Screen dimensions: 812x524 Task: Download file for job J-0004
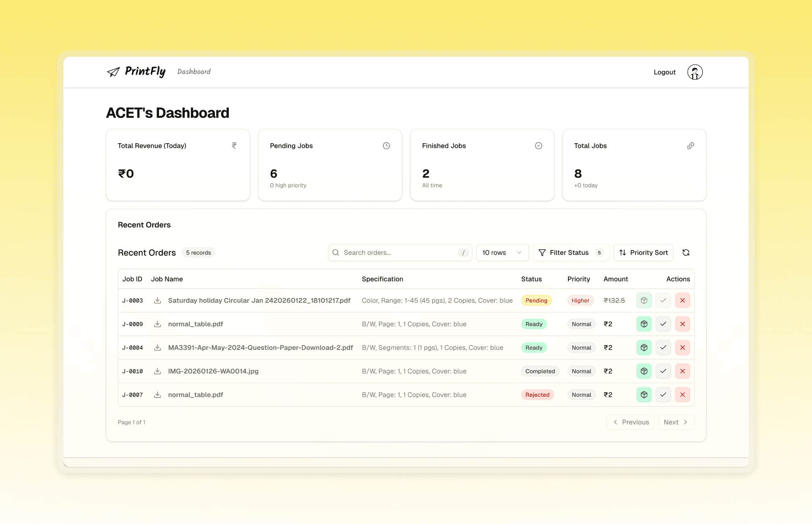pyautogui.click(x=157, y=347)
